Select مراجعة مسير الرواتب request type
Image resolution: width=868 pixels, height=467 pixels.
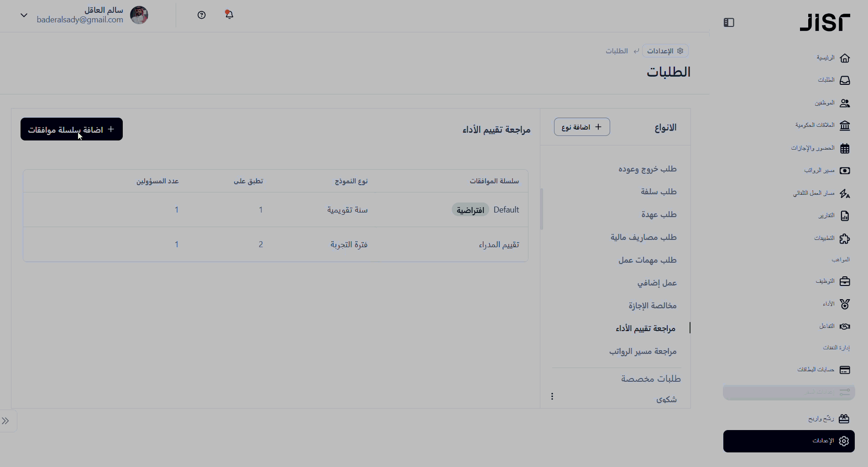click(x=643, y=351)
